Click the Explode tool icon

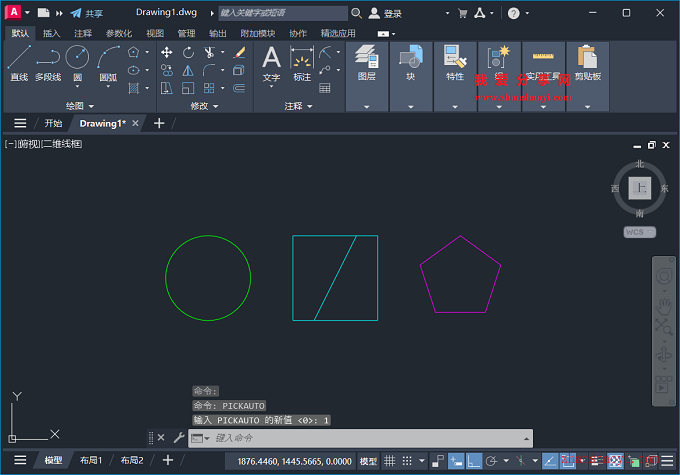[x=239, y=70]
